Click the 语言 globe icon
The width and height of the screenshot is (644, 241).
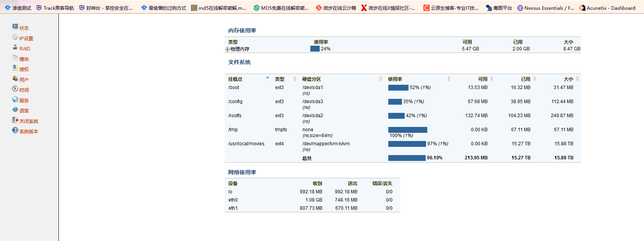coord(15,109)
